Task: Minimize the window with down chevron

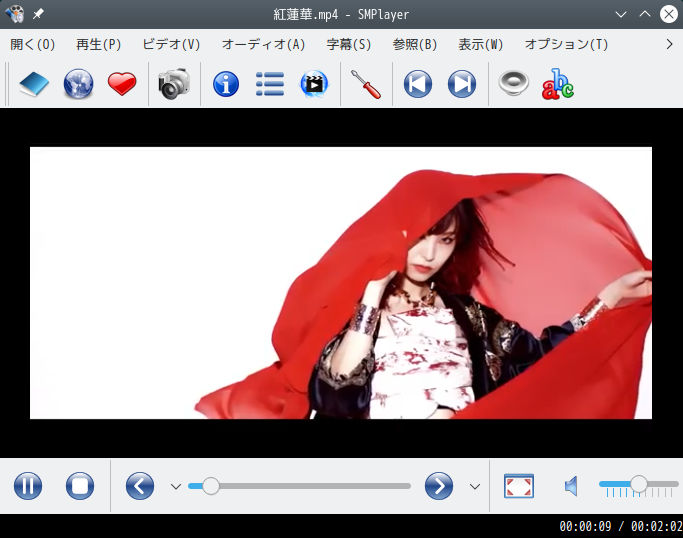Action: tap(621, 14)
